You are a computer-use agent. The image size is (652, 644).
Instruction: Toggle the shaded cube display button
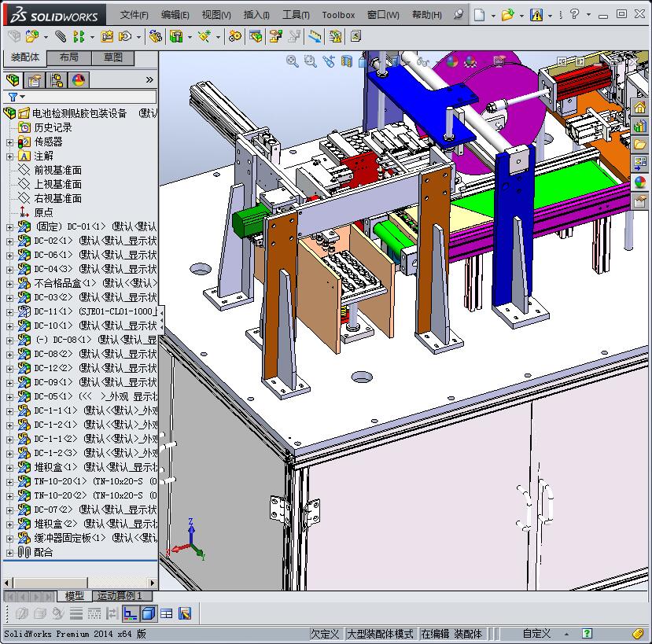click(149, 613)
